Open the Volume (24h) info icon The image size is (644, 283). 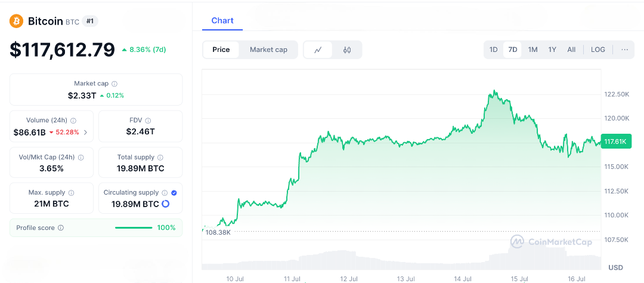pos(73,121)
